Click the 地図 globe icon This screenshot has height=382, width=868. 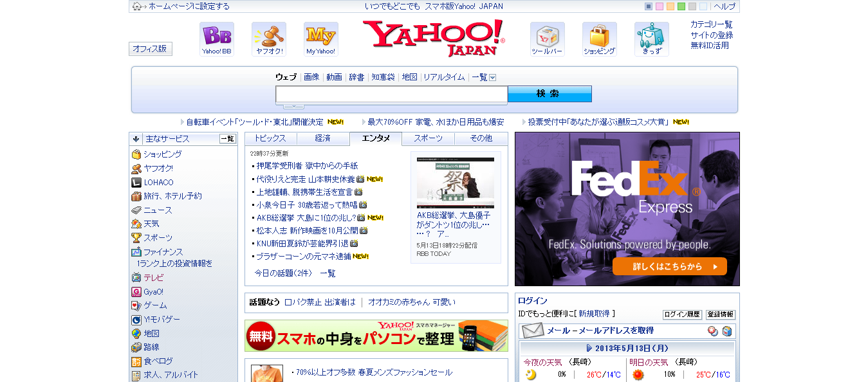(136, 334)
